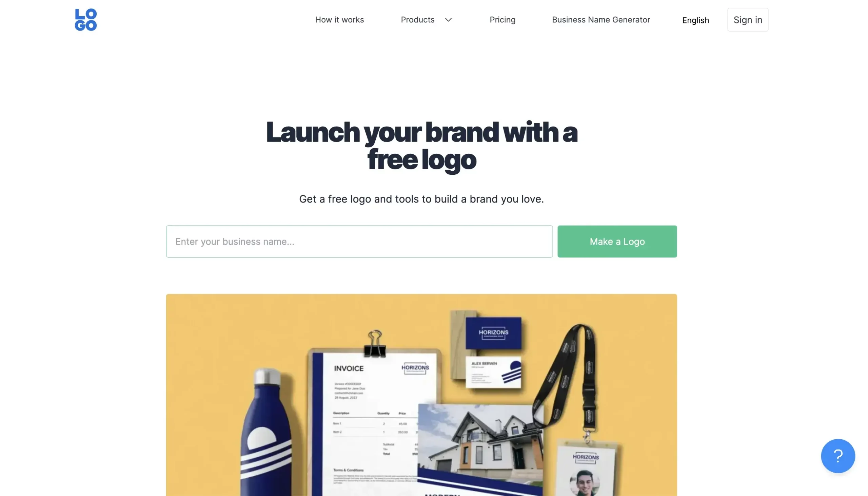This screenshot has height=496, width=868.
Task: Select the How it works menu item
Action: [x=340, y=19]
